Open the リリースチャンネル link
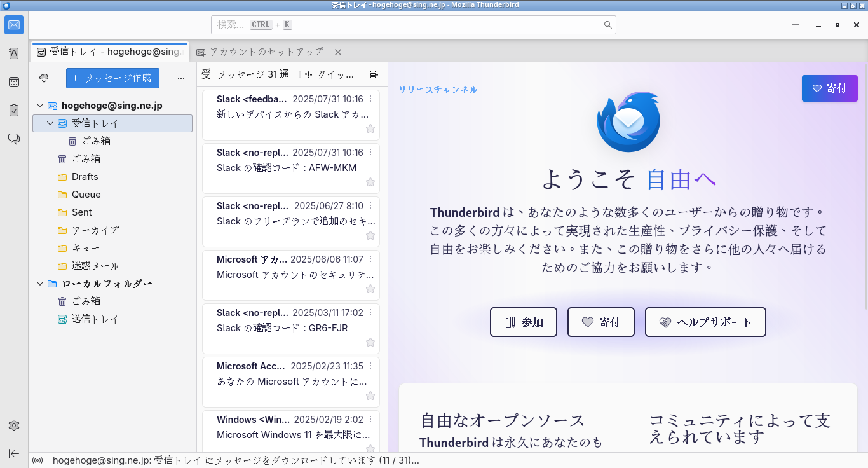Image resolution: width=868 pixels, height=468 pixels. 438,90
